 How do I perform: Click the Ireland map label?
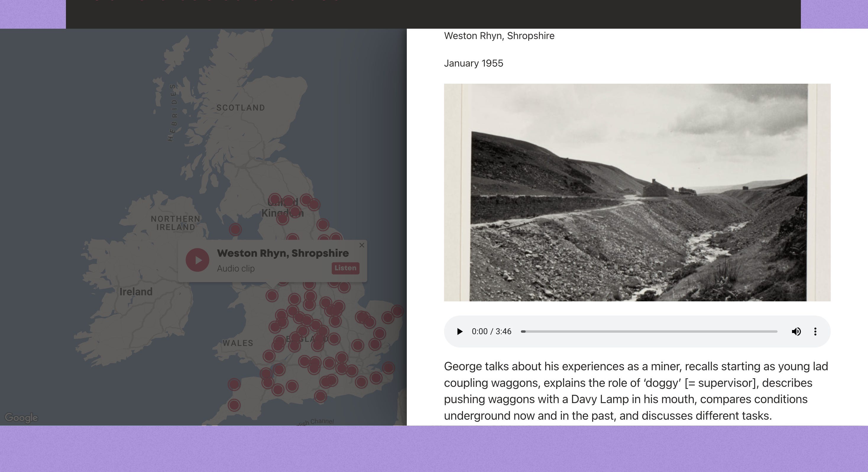pyautogui.click(x=136, y=292)
